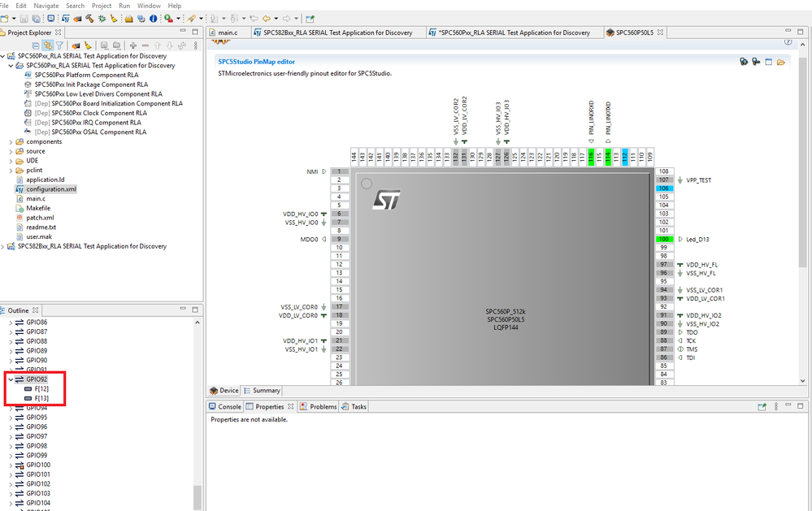
Task: Click the hammer build icon in main toolbar
Action: [89, 19]
